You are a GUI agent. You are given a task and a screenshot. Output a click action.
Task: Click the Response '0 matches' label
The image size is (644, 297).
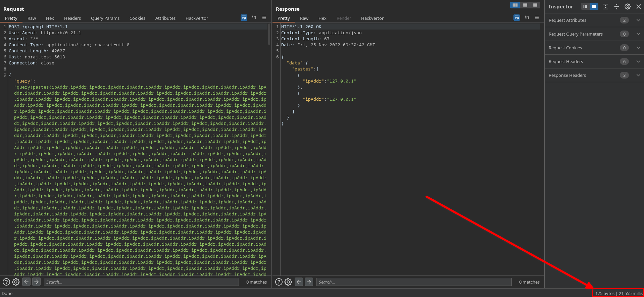[x=529, y=282]
